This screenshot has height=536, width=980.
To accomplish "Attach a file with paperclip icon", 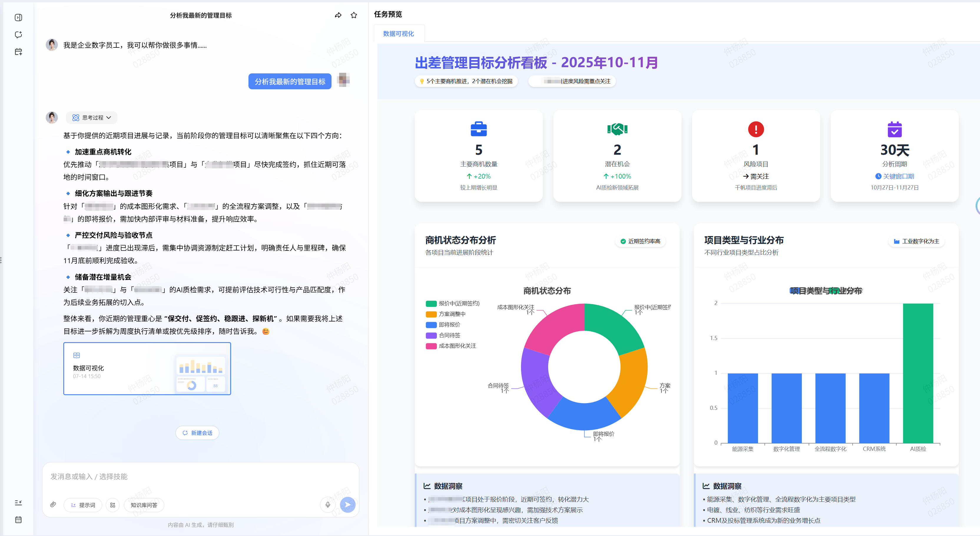I will coord(53,505).
